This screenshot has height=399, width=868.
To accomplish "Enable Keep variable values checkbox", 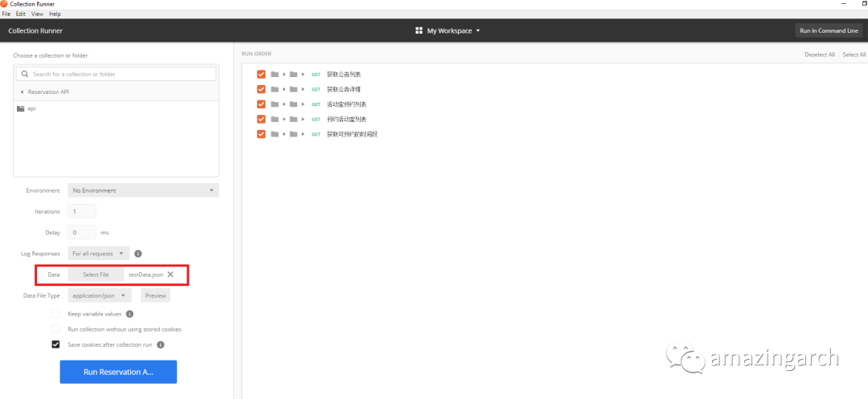I will 56,314.
